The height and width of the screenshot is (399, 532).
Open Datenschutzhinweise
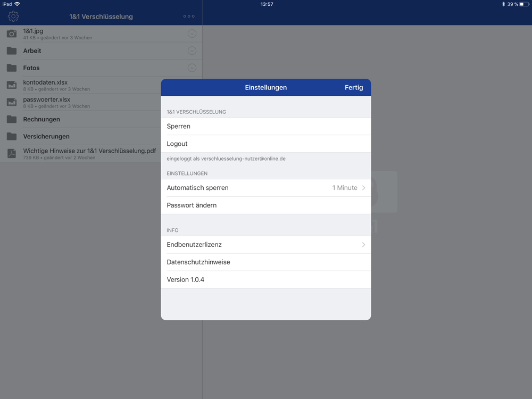tap(266, 262)
